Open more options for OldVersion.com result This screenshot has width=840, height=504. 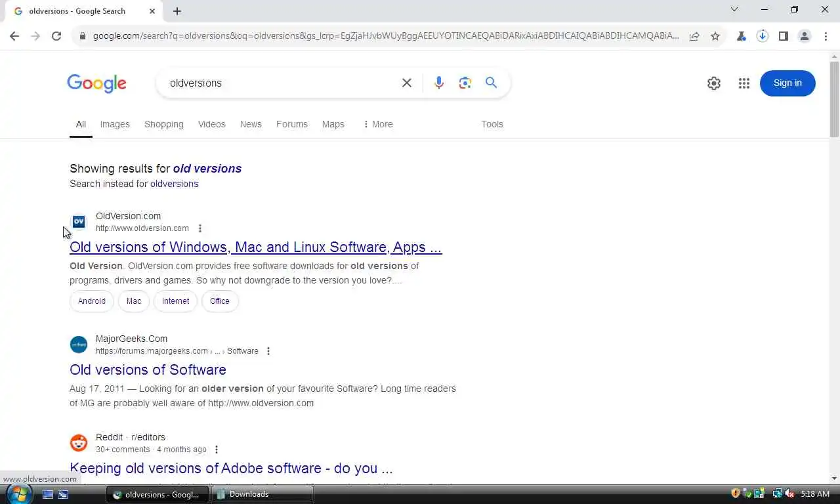coord(200,228)
